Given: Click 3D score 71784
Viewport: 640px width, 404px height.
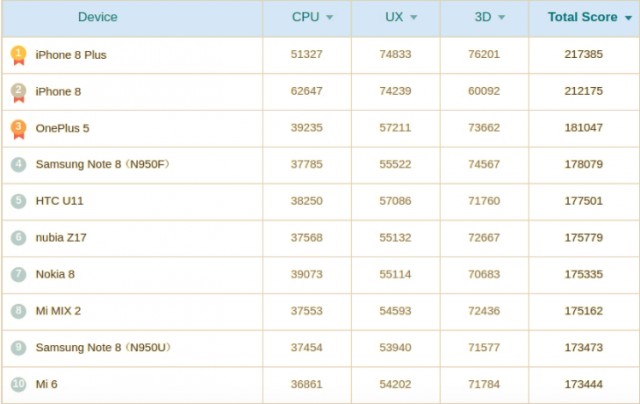Looking at the screenshot, I should [x=484, y=384].
